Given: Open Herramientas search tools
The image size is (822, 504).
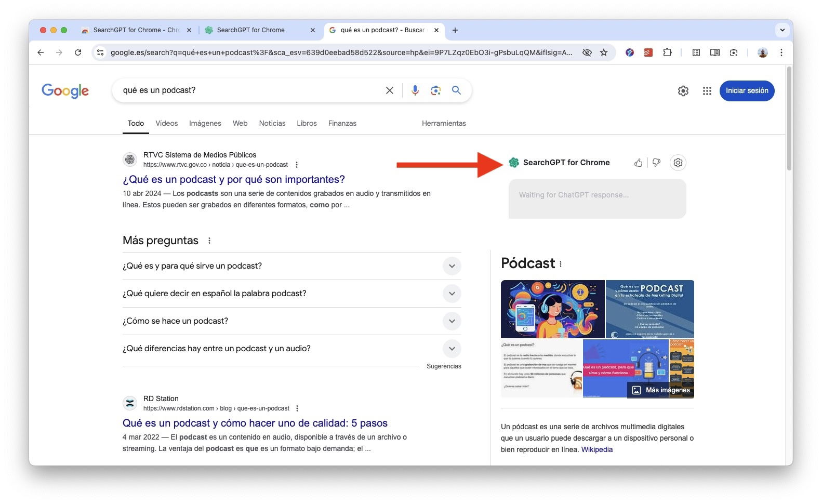Looking at the screenshot, I should pos(444,123).
